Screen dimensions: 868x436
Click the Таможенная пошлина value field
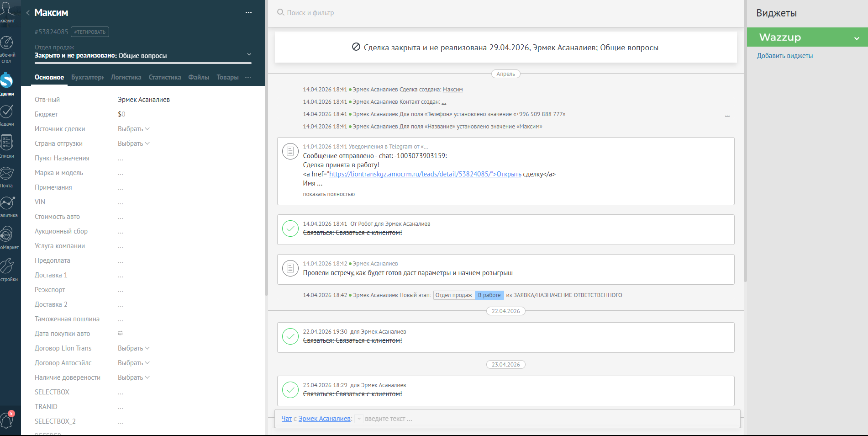click(x=121, y=319)
